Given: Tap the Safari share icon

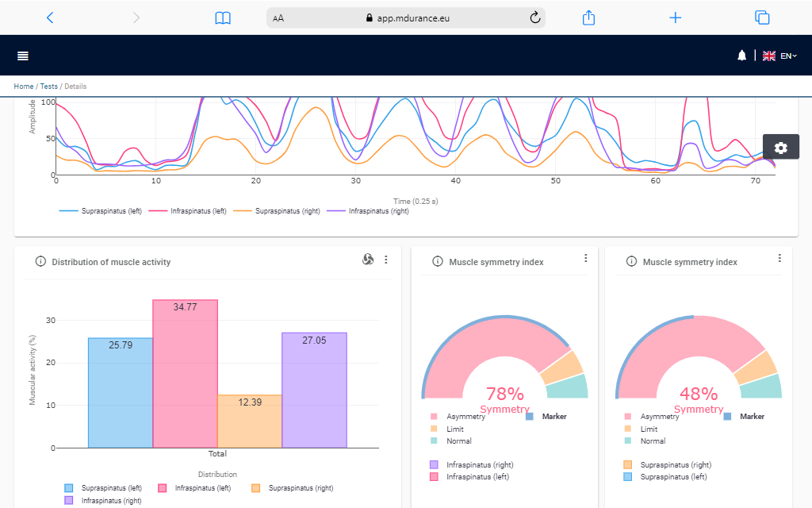Looking at the screenshot, I should click(x=588, y=17).
